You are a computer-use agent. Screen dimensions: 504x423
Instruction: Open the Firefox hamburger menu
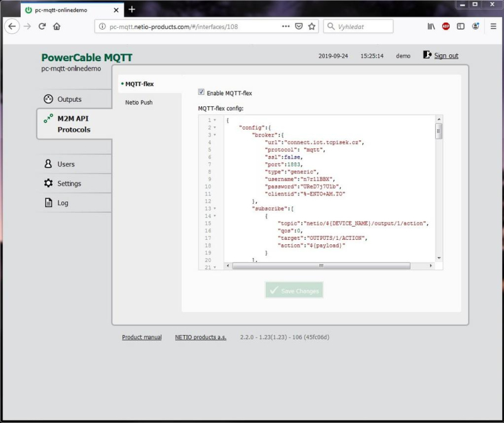493,26
